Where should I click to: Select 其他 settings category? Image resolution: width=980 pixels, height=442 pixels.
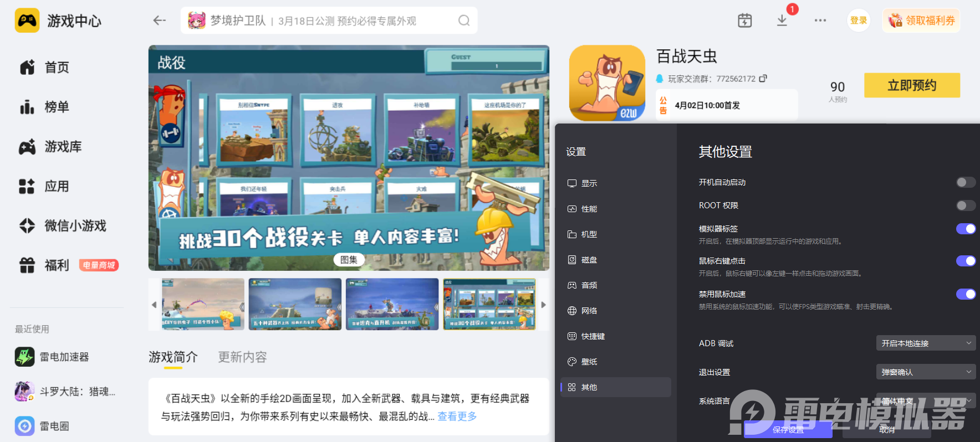click(616, 387)
